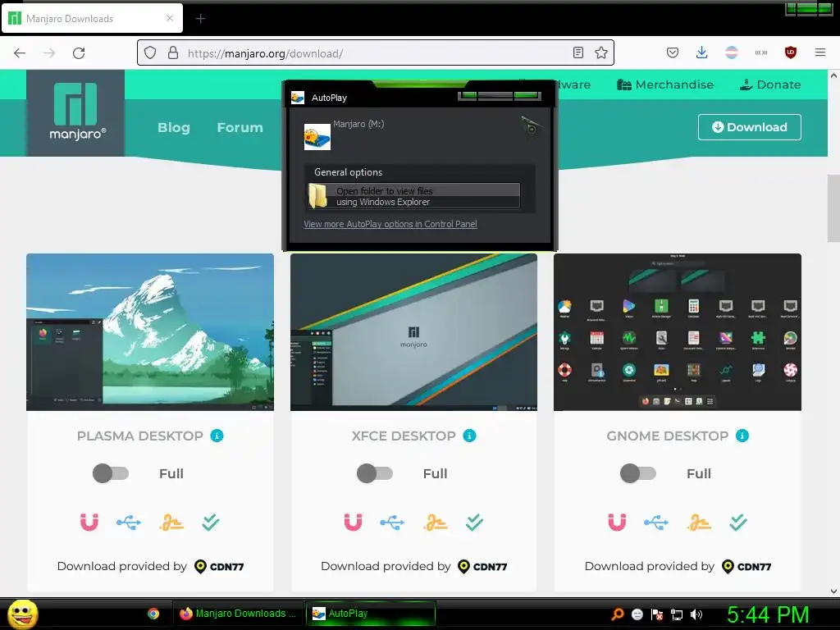The image size is (840, 630).
Task: Click XFCE USB image download icon
Action: pyautogui.click(x=392, y=522)
